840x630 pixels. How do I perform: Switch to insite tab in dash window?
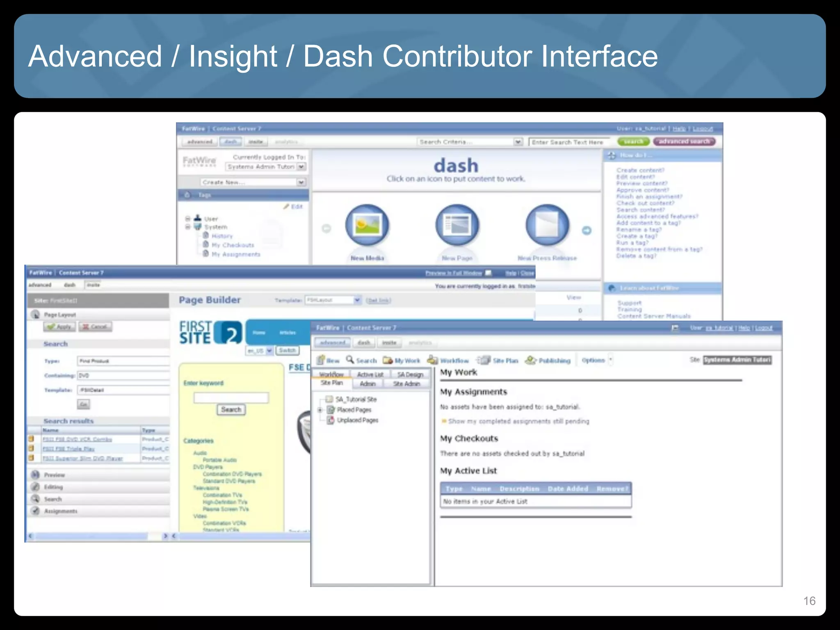point(256,142)
